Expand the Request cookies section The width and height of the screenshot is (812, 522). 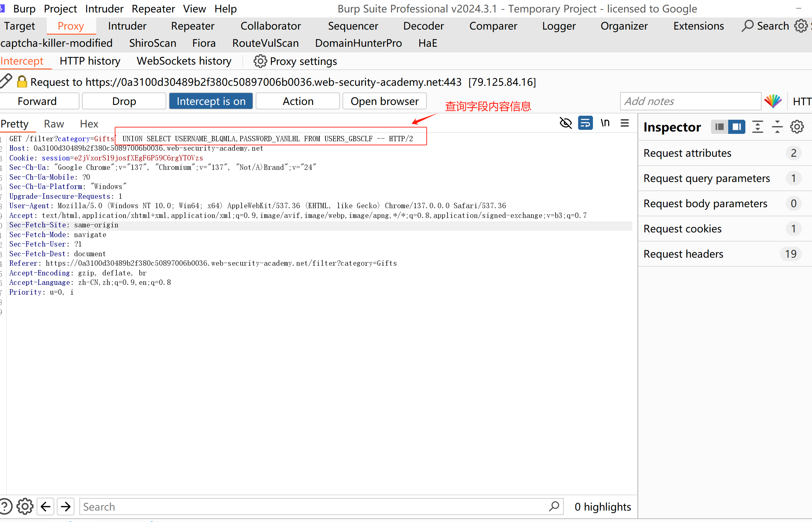click(x=682, y=229)
